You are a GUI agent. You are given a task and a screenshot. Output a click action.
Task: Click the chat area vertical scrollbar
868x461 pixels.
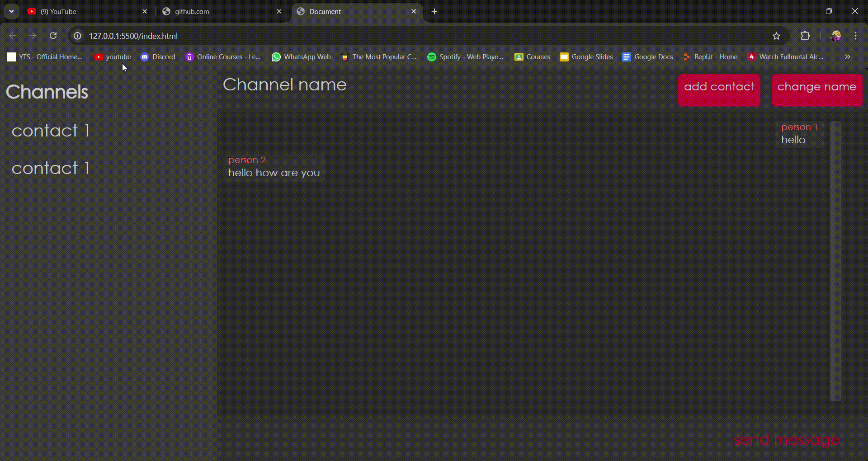(x=835, y=261)
